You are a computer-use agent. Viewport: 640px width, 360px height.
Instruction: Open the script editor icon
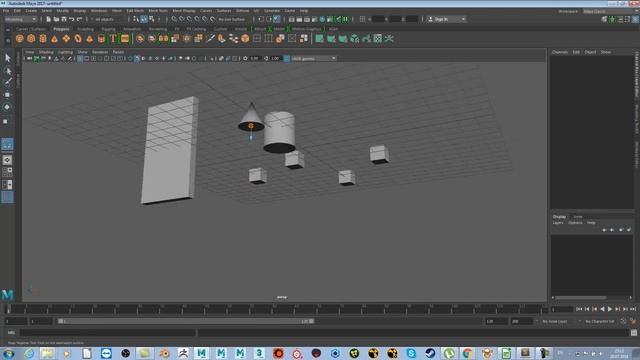(633, 333)
